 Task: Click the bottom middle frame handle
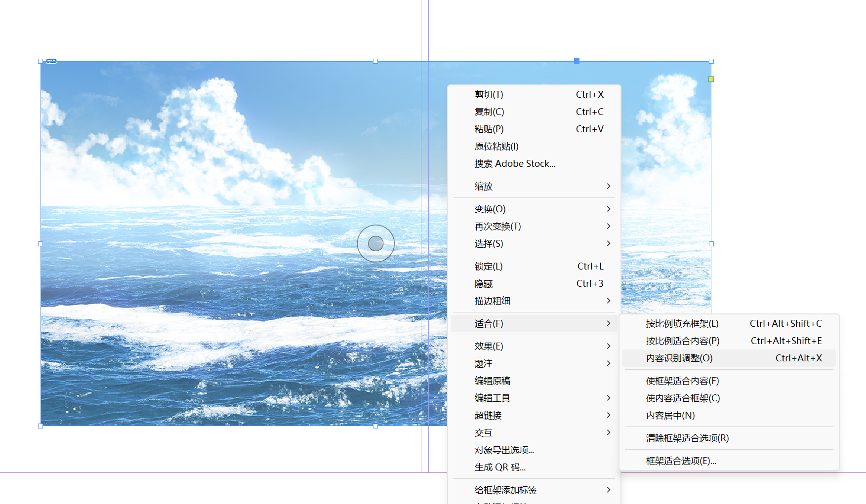pos(375,426)
